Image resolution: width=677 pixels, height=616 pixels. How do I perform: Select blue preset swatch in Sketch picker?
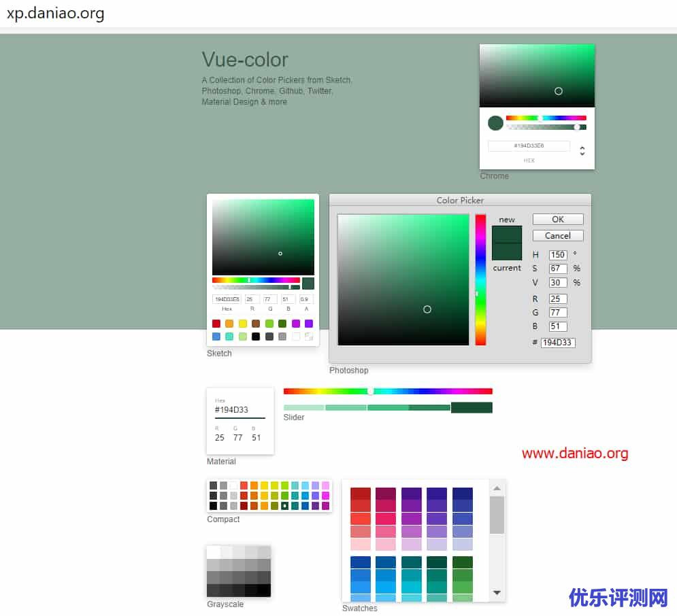point(216,337)
